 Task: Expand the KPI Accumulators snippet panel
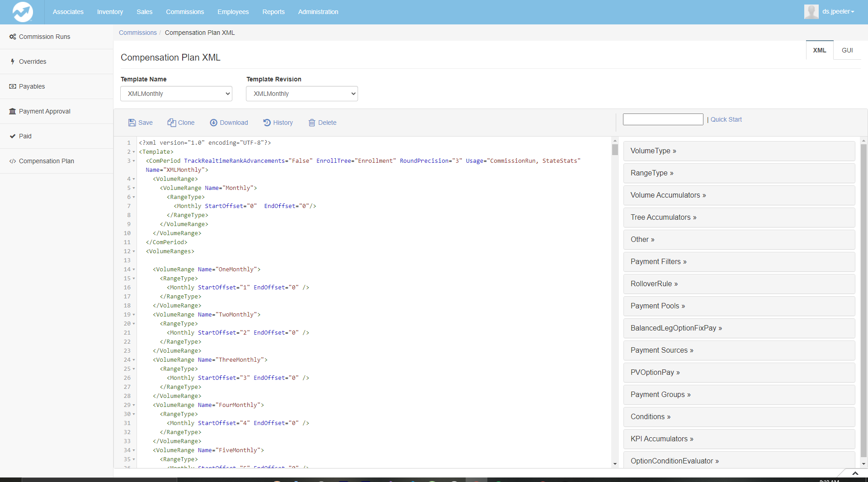point(739,439)
